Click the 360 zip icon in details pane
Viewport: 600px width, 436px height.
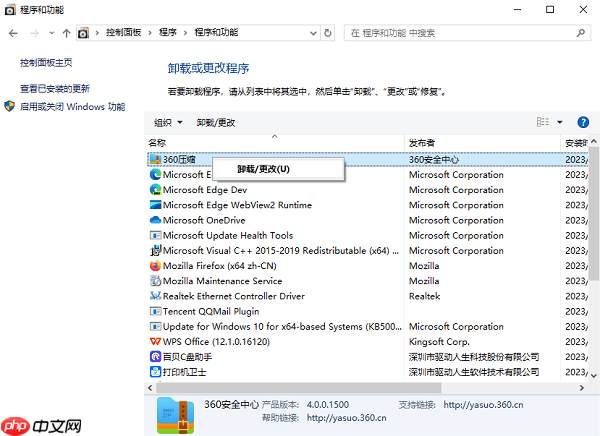(176, 415)
